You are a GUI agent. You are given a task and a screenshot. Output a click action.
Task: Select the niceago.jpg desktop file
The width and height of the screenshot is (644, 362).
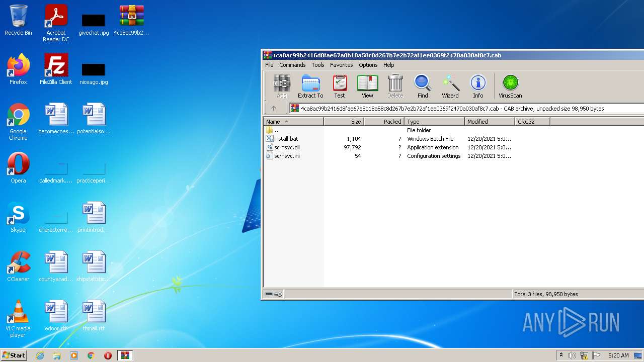pyautogui.click(x=94, y=74)
